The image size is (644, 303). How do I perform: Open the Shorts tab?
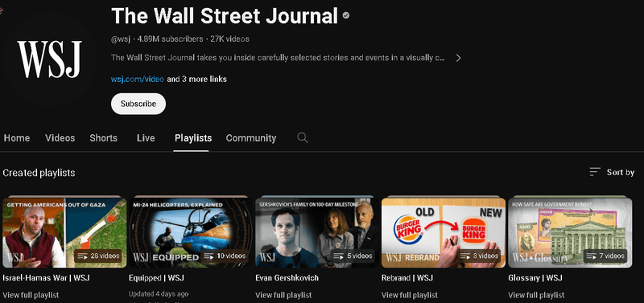104,138
